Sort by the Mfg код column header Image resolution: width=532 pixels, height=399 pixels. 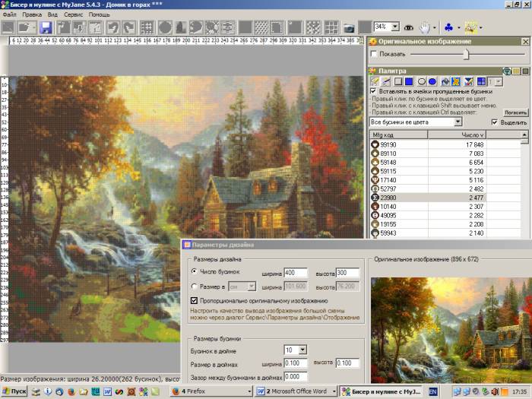tap(398, 135)
